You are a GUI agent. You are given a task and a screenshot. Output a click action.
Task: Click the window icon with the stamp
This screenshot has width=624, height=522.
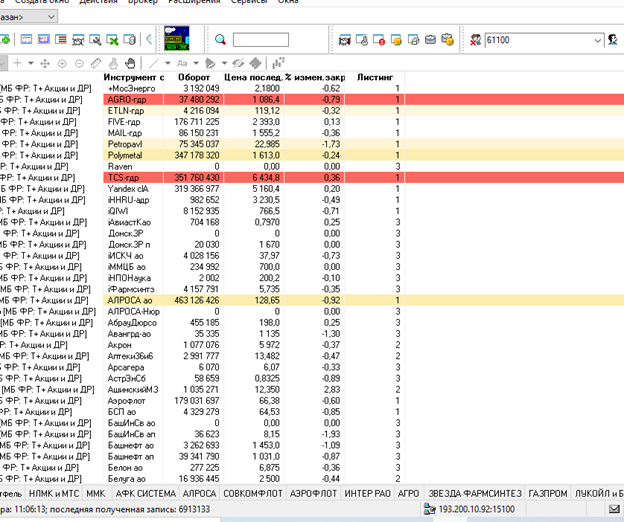(x=362, y=40)
